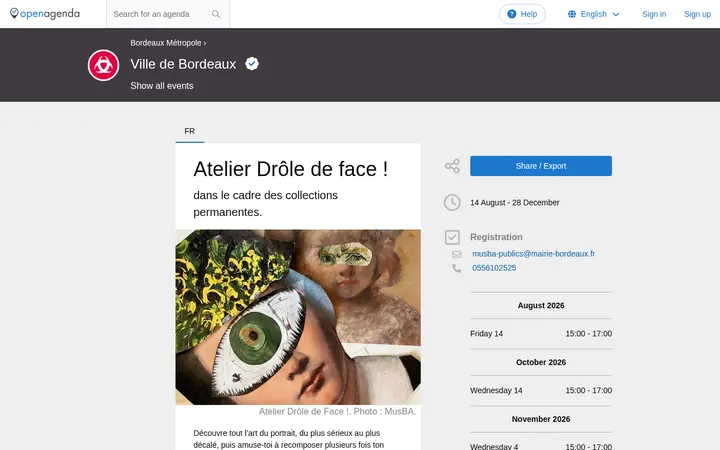720x450 pixels.
Task: Expand the English language dropdown
Action: coord(593,14)
